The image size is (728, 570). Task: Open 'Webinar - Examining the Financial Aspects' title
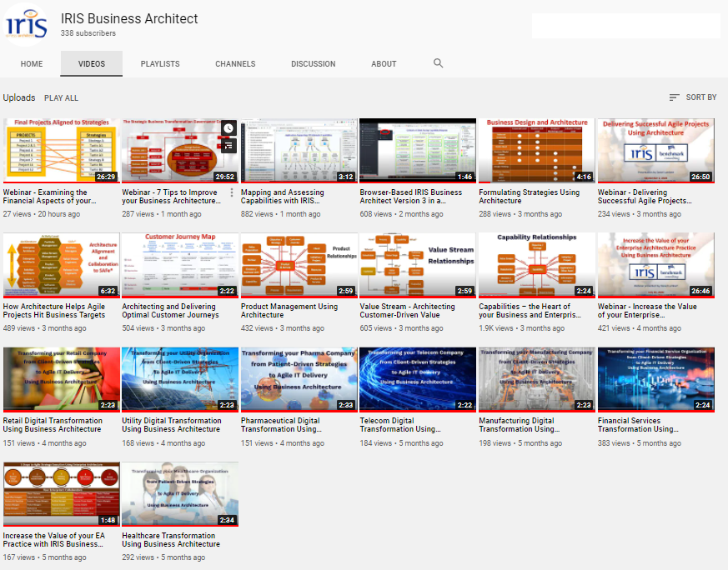(50, 196)
